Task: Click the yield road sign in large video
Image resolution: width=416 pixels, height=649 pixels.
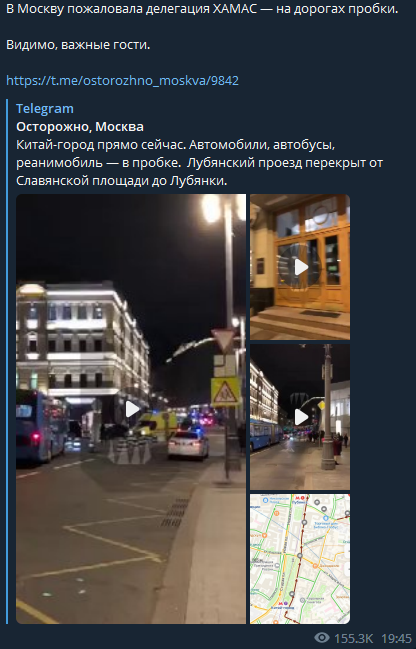Action: tap(223, 339)
